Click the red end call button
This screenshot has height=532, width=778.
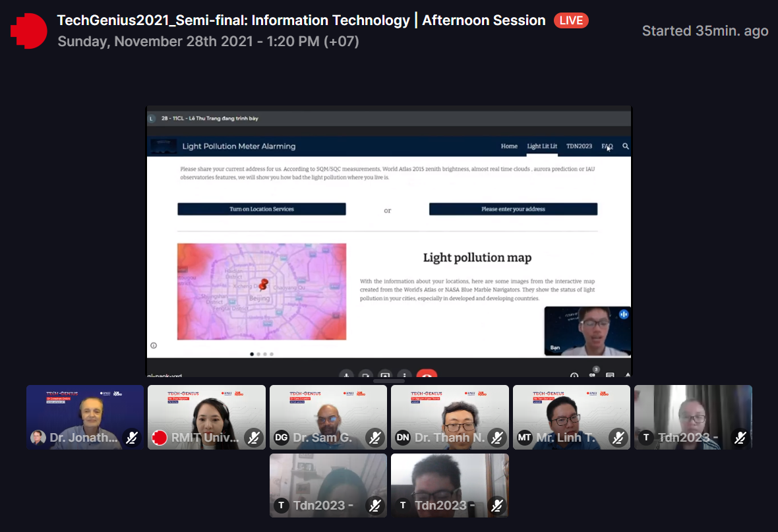[x=427, y=376]
